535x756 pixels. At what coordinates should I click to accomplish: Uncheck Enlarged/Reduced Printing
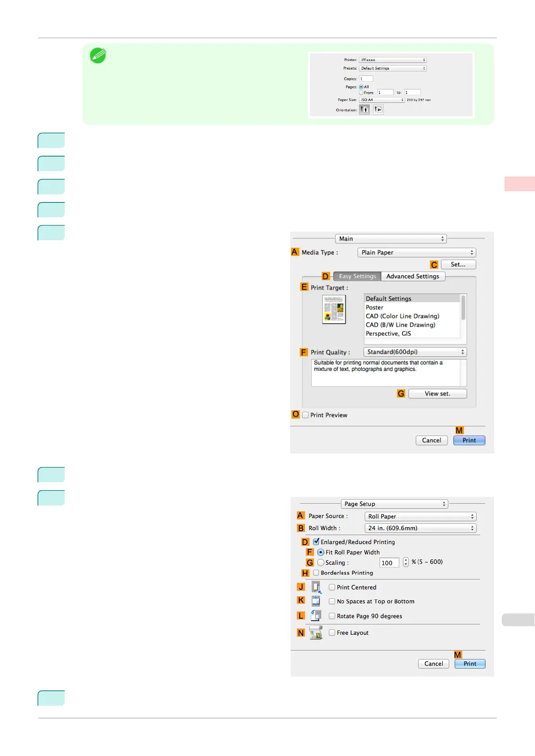point(316,541)
